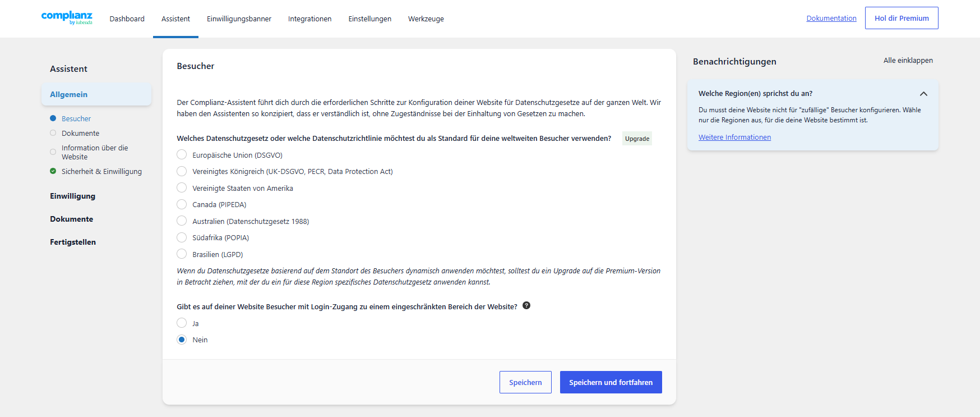This screenshot has height=417, width=980.
Task: Select Südafrika (POPIA) option
Action: click(182, 237)
